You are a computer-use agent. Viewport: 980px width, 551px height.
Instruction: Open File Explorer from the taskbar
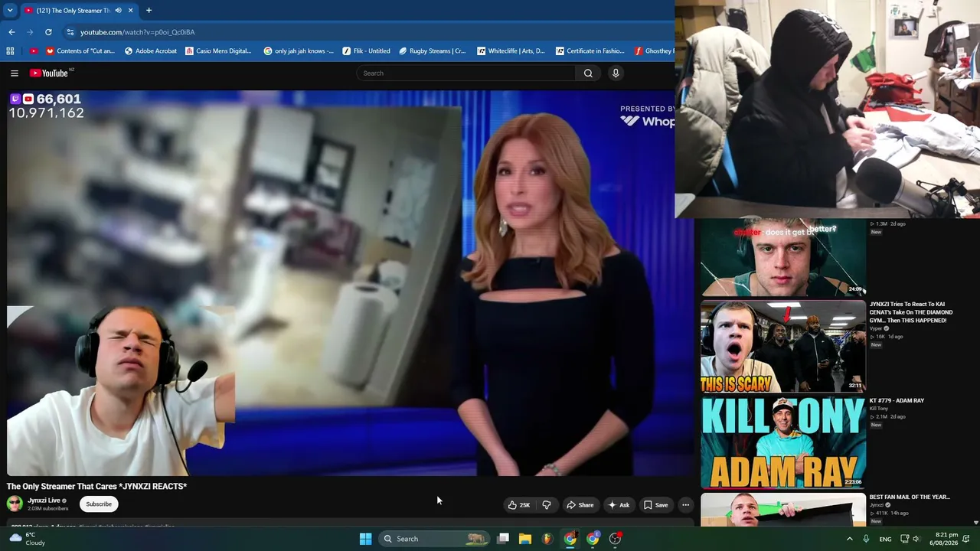(525, 539)
